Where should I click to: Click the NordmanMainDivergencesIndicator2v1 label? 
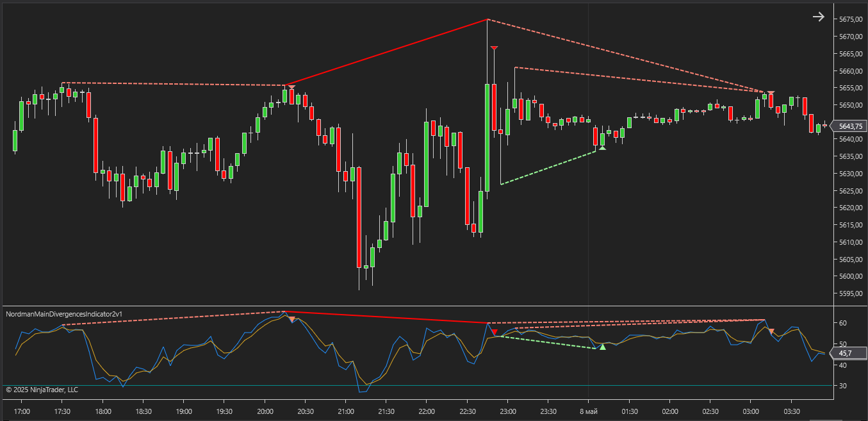click(63, 314)
